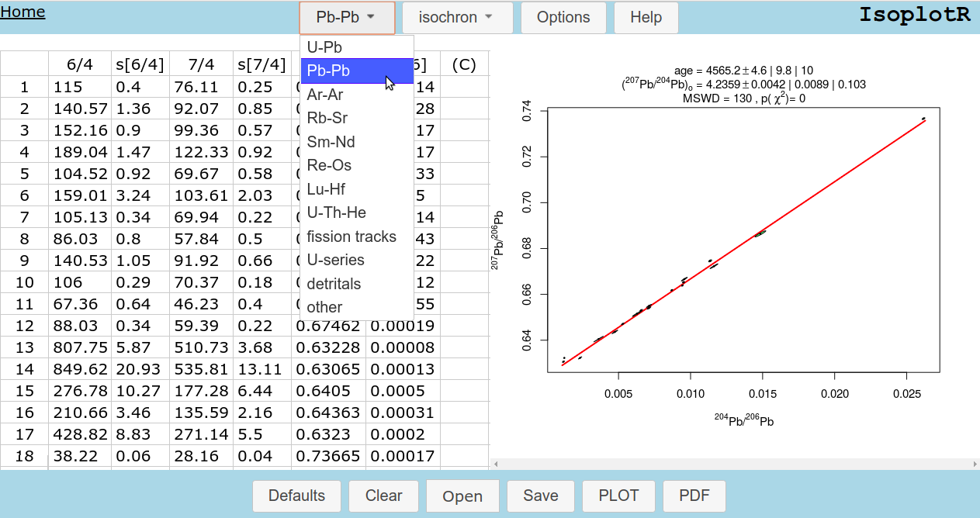Select Lu-Hf from the menu
This screenshot has width=980, height=518.
326,189
